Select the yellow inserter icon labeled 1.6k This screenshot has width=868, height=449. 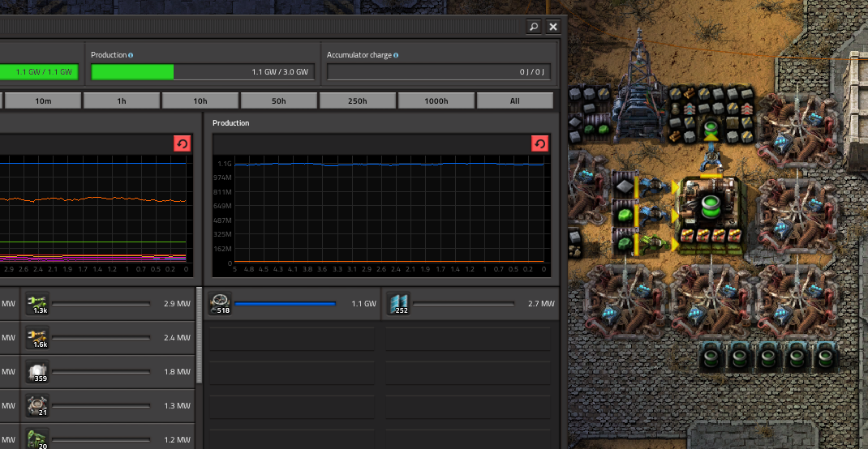pos(37,337)
